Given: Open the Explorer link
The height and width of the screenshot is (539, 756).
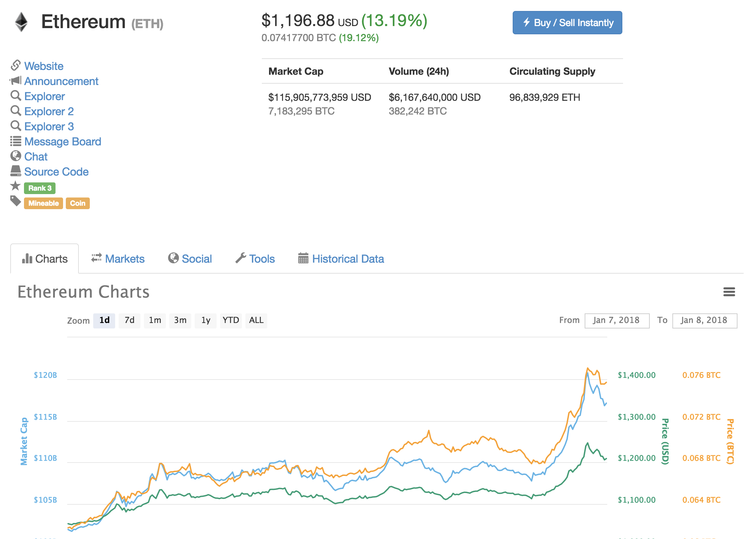Looking at the screenshot, I should (x=45, y=96).
